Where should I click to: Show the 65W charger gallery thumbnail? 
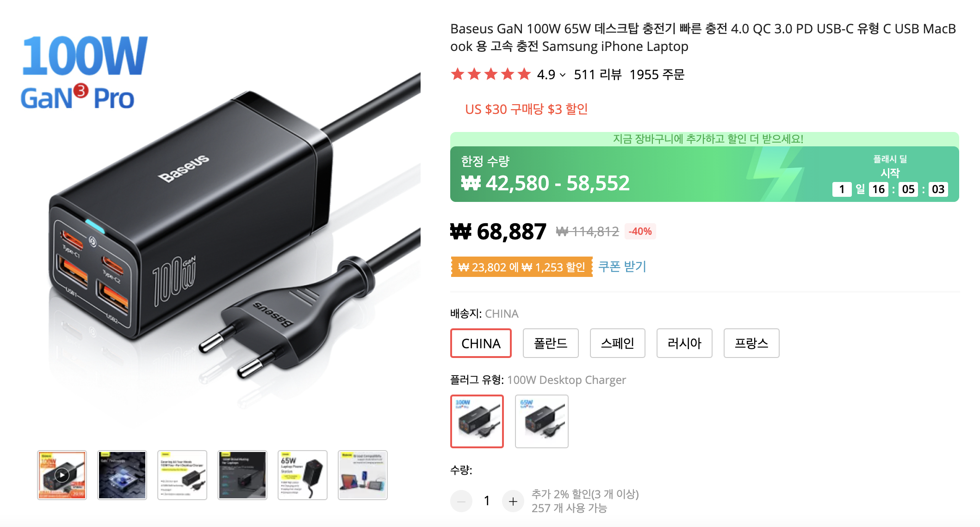tap(303, 475)
